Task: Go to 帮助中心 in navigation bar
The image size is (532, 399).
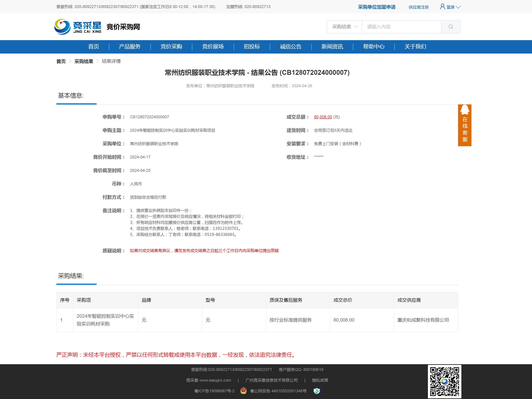Action: click(x=374, y=47)
